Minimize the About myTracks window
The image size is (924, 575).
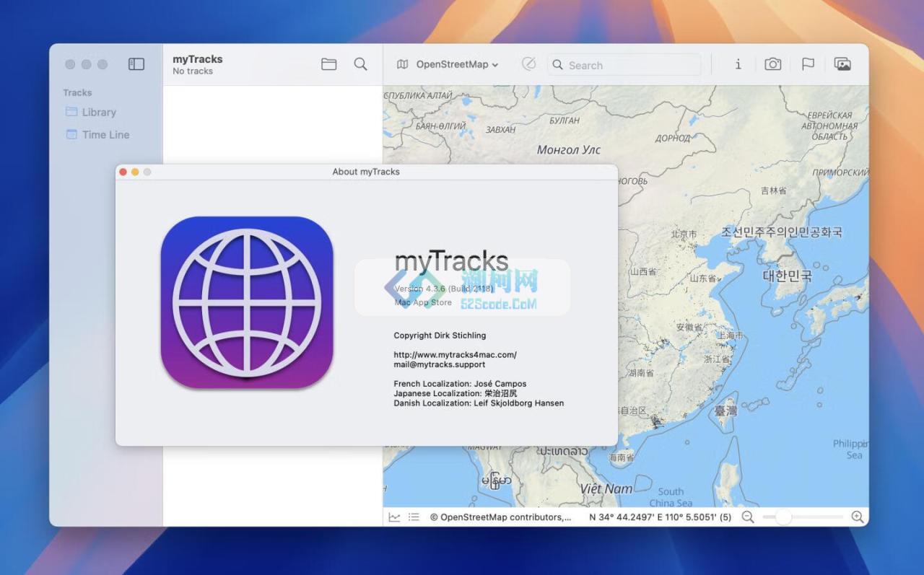[x=135, y=172]
